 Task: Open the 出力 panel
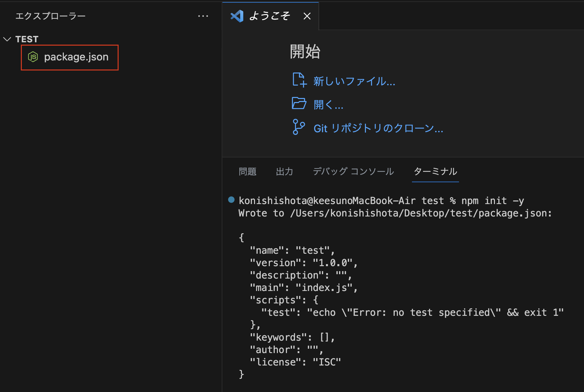click(x=284, y=171)
